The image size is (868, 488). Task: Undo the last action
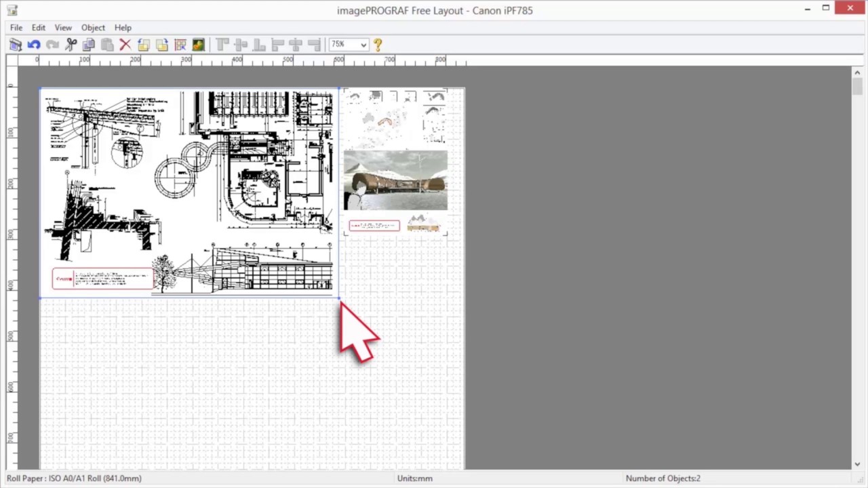pyautogui.click(x=34, y=45)
